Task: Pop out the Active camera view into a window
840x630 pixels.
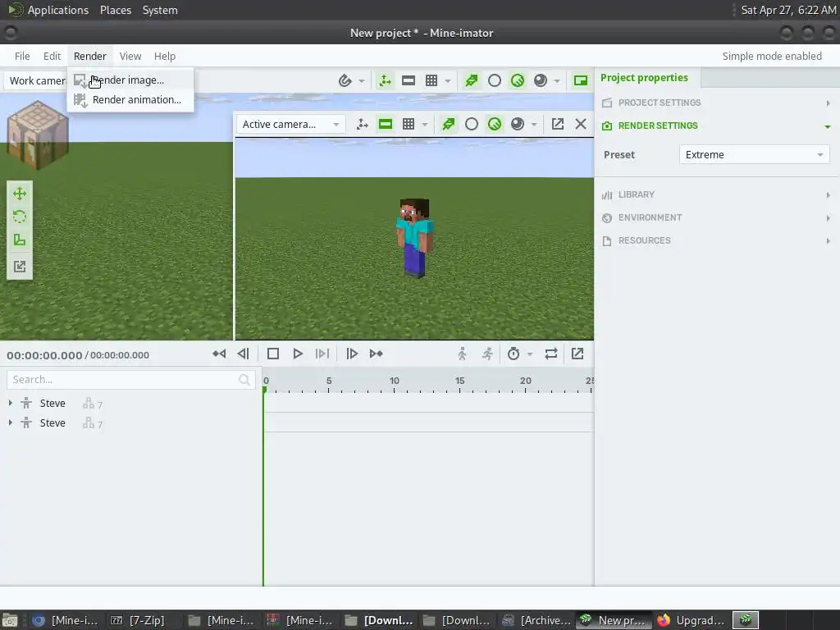Action: pyautogui.click(x=558, y=125)
